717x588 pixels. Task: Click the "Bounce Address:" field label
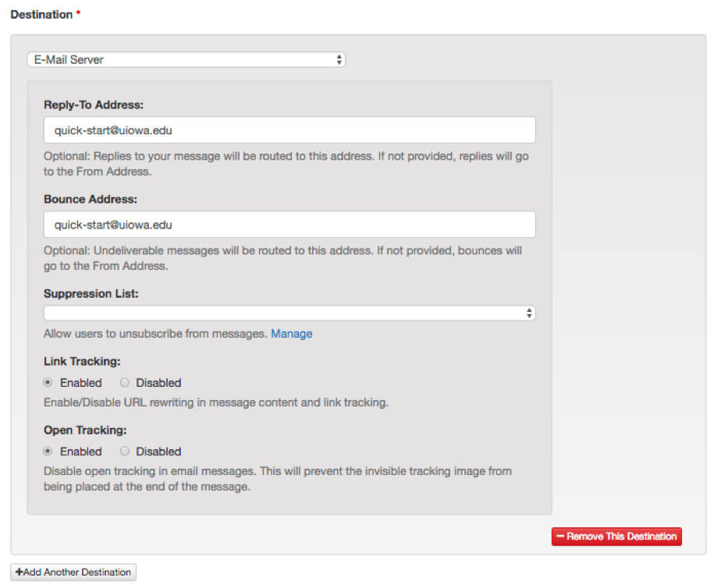point(91,199)
